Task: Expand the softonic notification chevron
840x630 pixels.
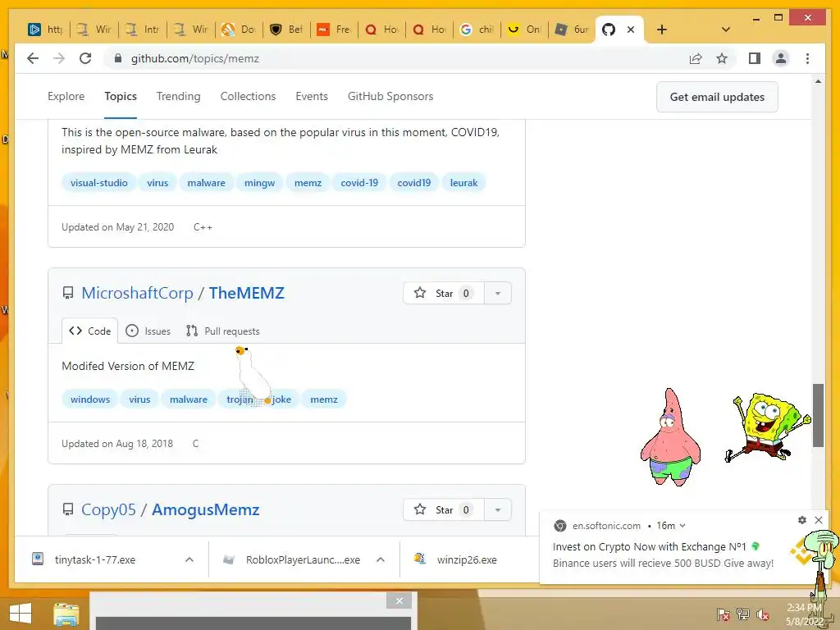Action: [x=682, y=526]
